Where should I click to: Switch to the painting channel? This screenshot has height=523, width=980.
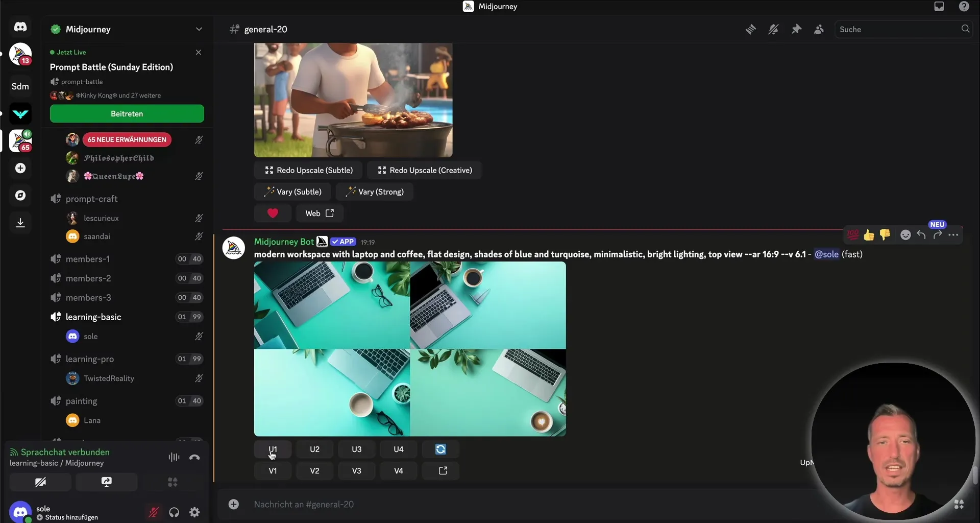(82, 401)
